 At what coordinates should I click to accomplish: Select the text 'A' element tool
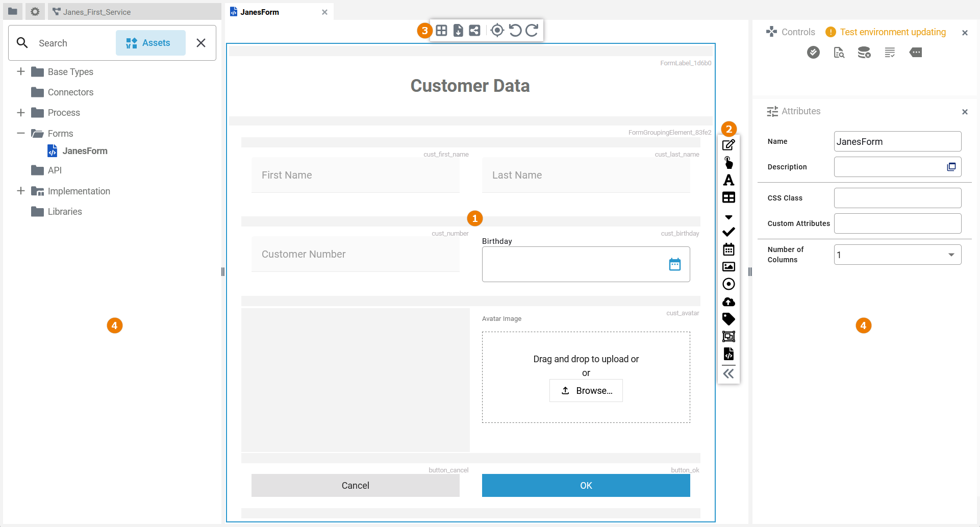[728, 180]
